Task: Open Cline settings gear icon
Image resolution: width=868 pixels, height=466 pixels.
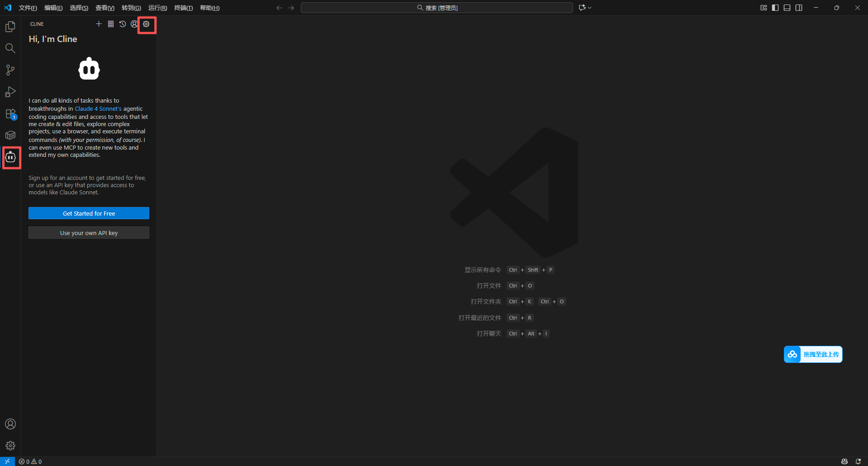Action: click(146, 24)
